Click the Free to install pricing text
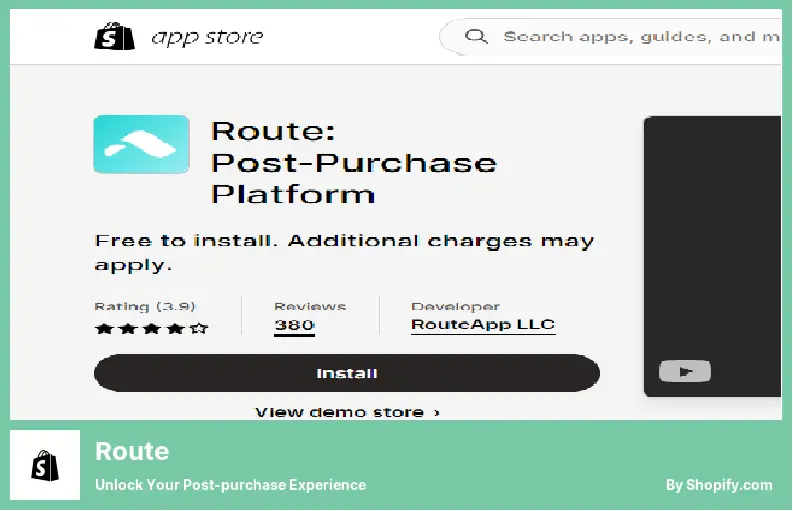Viewport: 793px width, 511px height. point(344,252)
